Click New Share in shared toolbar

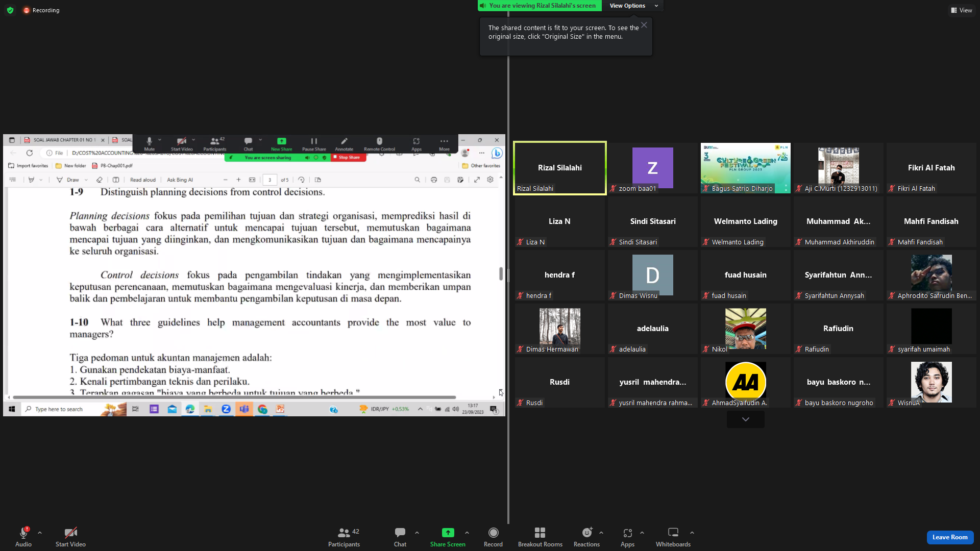tap(282, 144)
